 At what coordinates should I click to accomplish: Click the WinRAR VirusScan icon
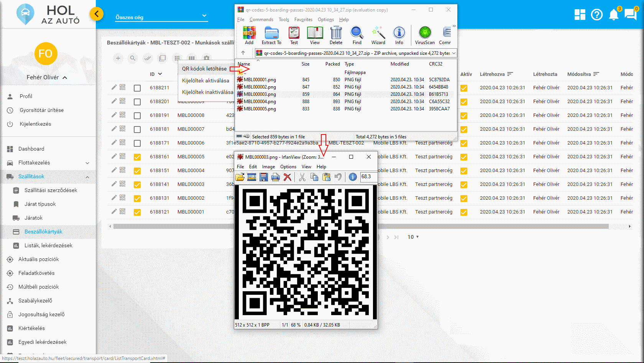pos(425,35)
